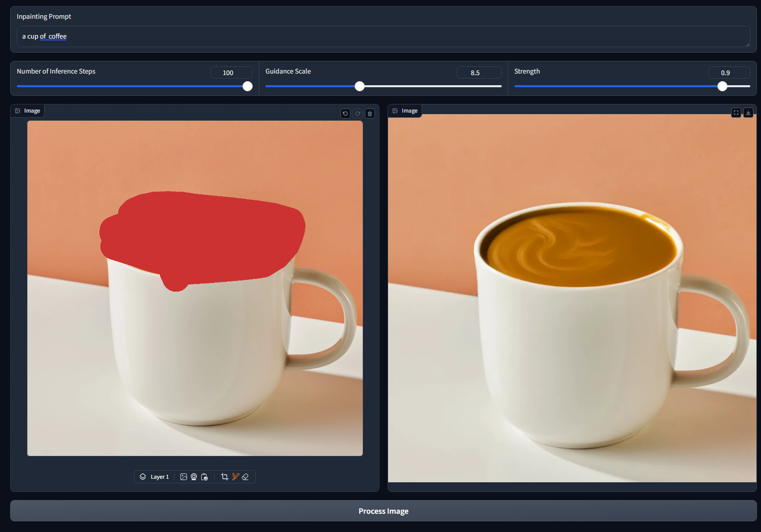Click the redo icon above input image

tap(358, 114)
